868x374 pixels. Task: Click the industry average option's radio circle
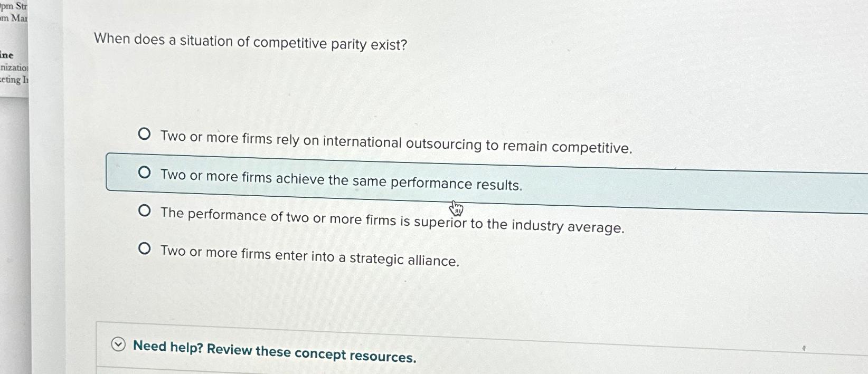(144, 209)
